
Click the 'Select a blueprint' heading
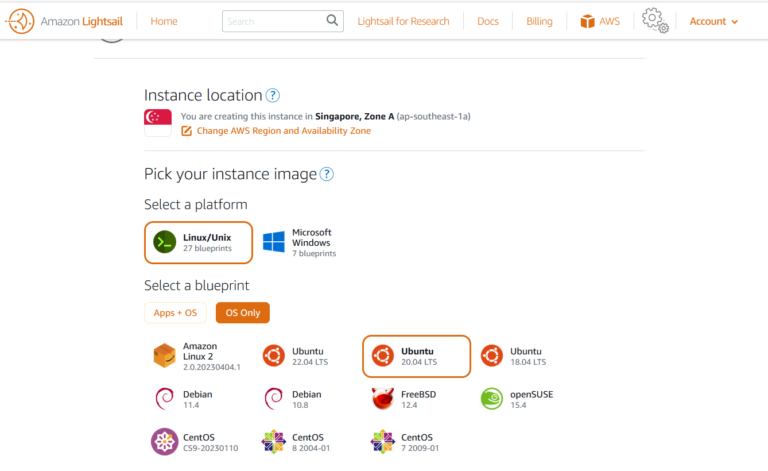(x=196, y=285)
